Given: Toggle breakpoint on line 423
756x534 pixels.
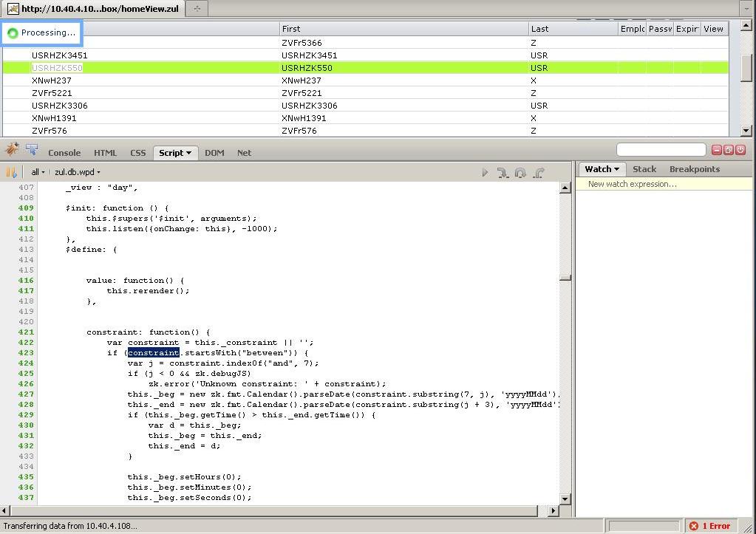Looking at the screenshot, I should 26,353.
